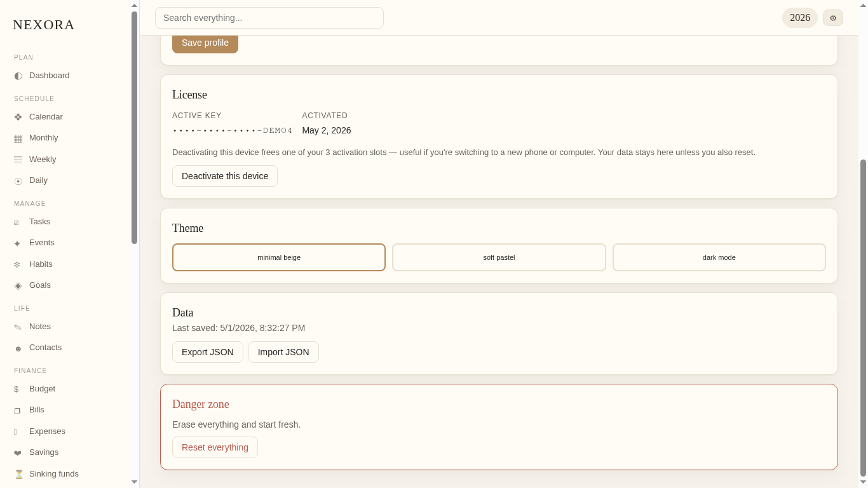
Task: Click the page scroll-up arrow
Action: (863, 5)
